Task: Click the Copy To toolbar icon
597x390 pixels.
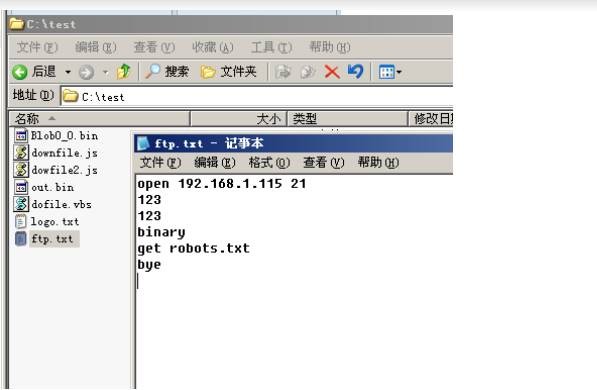Action: click(308, 71)
